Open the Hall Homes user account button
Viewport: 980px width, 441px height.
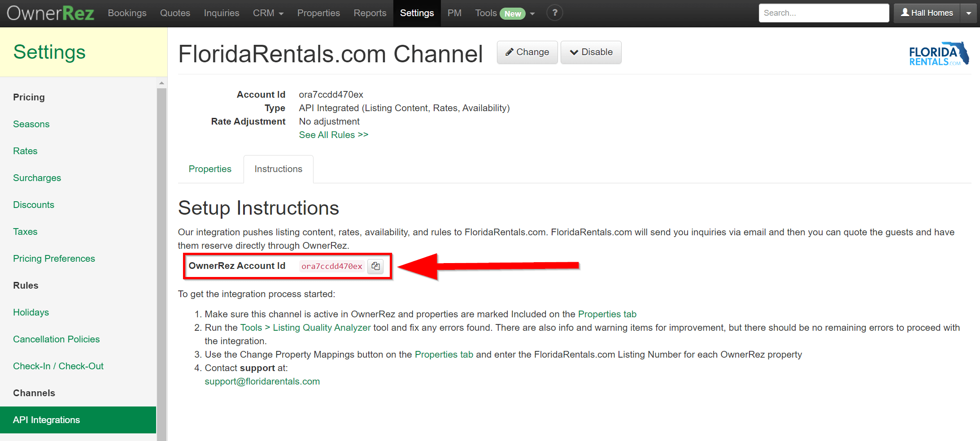click(x=927, y=13)
